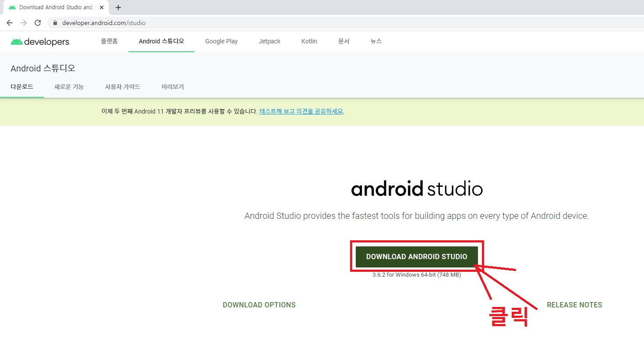Viewport: 644px width, 349px height.
Task: Switch to the 새로운 기능 tab
Action: click(x=69, y=87)
